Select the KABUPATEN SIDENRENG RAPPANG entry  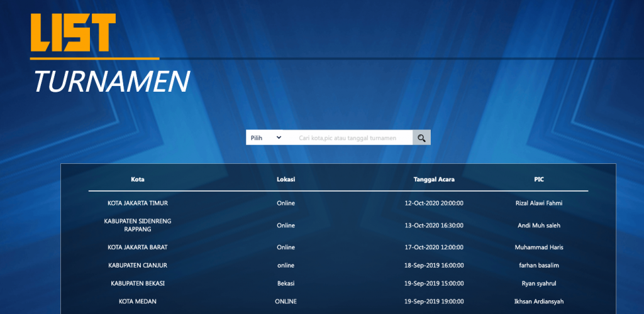[138, 225]
